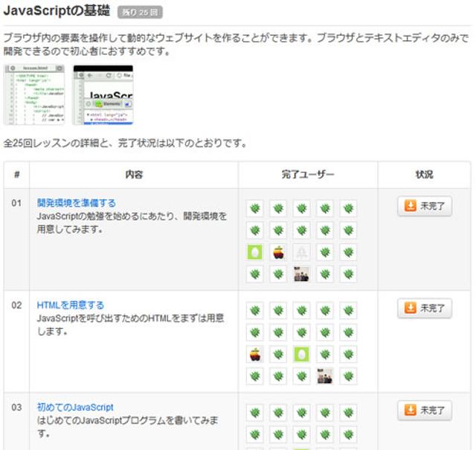Click orange download icon in lesson 01 button

410,206
